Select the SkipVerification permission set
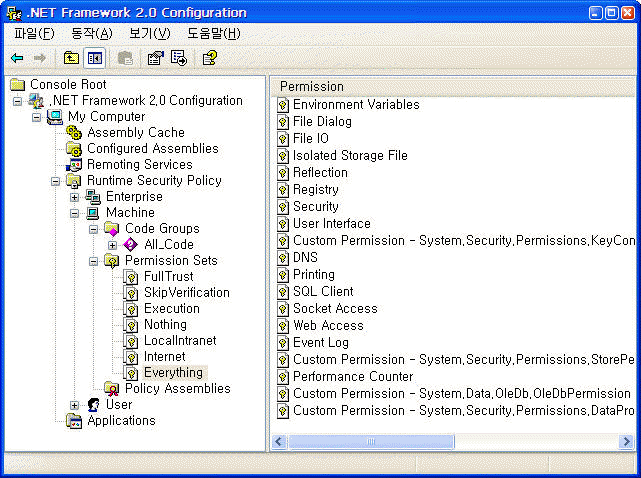The height and width of the screenshot is (478, 641). tap(186, 293)
